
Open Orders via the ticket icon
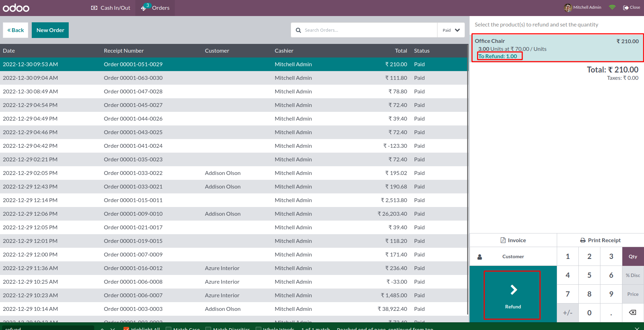[144, 8]
